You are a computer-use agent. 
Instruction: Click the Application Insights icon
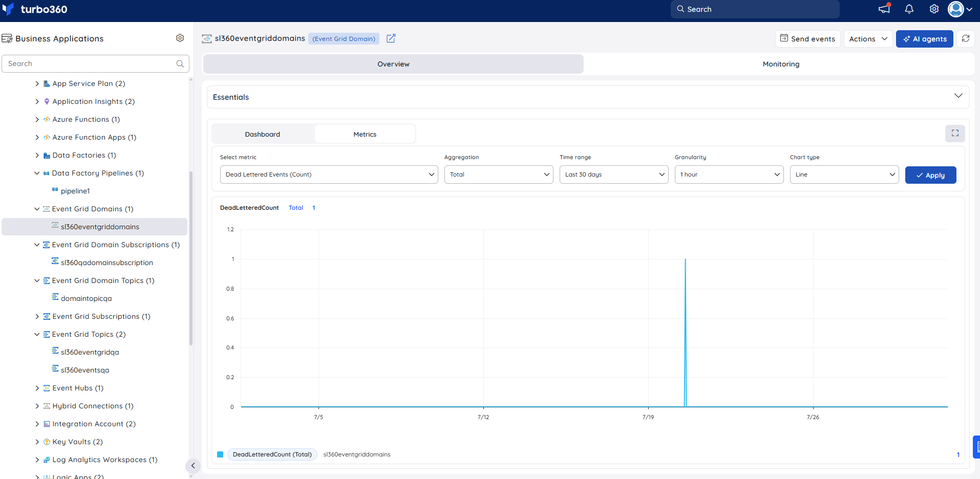[47, 101]
